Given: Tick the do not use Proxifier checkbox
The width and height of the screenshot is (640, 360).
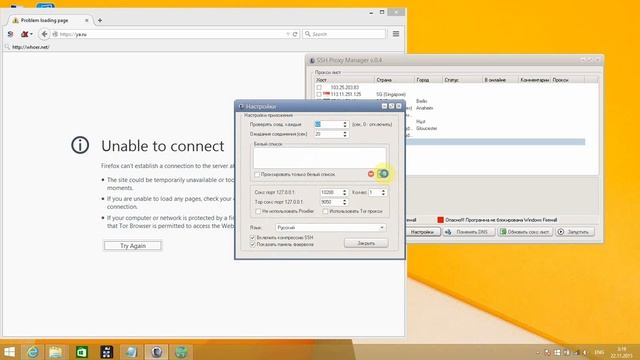Looking at the screenshot, I should [x=258, y=211].
